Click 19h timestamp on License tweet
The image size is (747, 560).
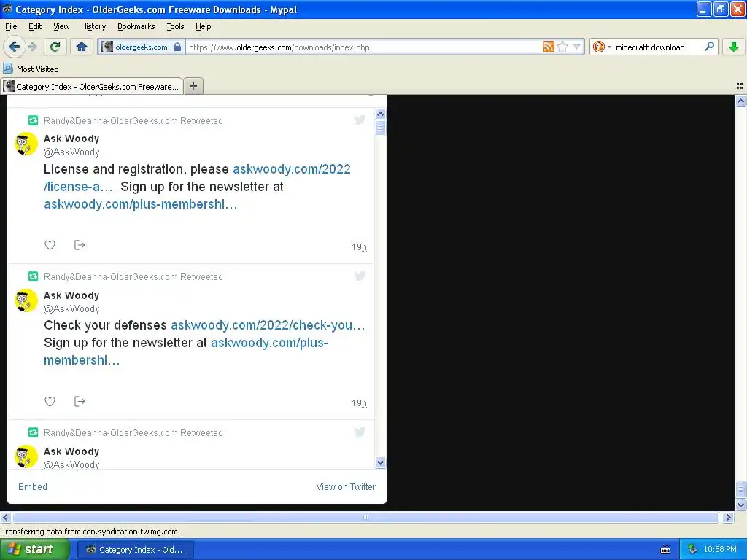359,247
